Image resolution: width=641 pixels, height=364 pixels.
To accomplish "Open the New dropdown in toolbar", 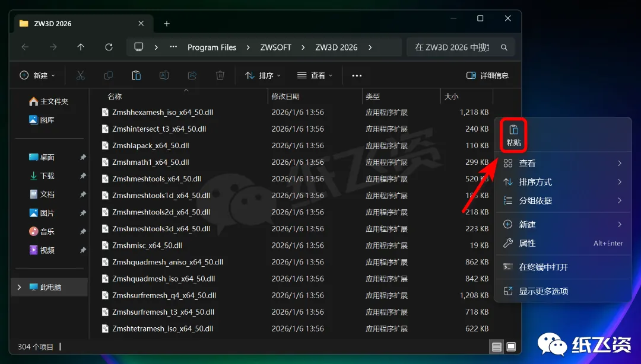I will tap(37, 75).
